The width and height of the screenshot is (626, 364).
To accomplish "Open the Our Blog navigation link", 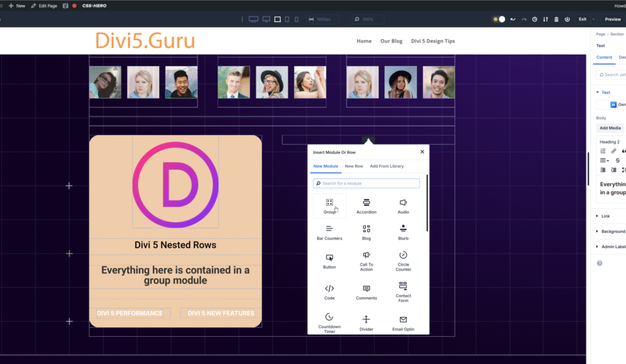I will click(x=391, y=41).
